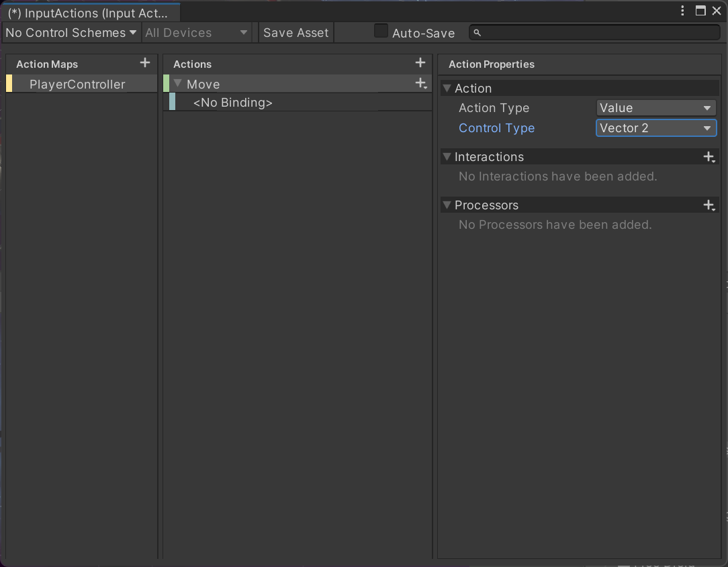728x567 pixels.
Task: Collapse the Action section
Action: pyautogui.click(x=447, y=88)
